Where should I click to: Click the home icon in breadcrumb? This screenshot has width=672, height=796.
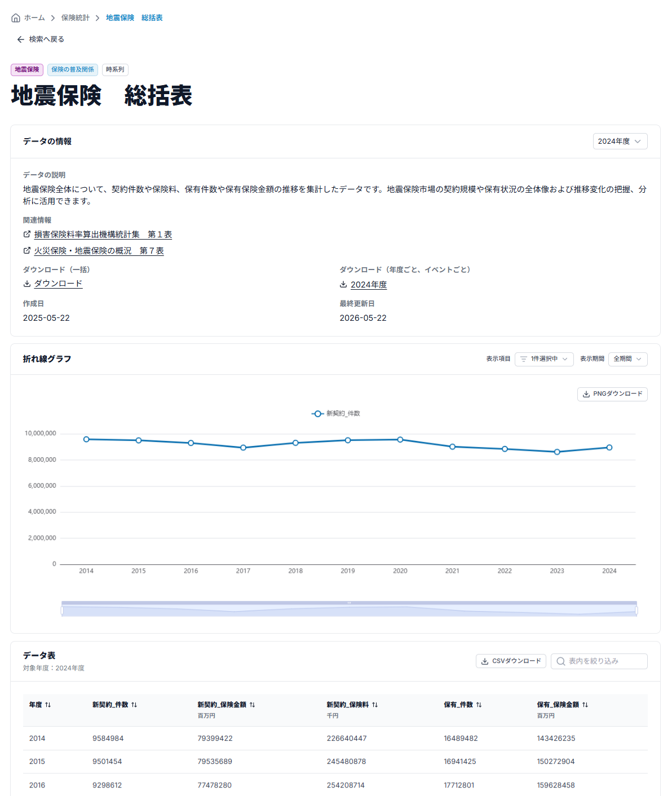[x=16, y=18]
